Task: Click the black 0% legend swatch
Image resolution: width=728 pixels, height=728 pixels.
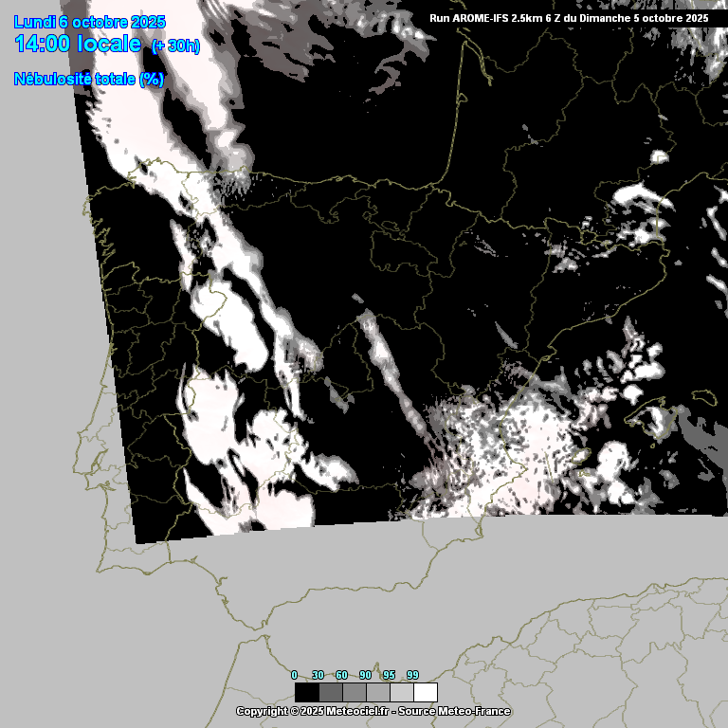Action: point(306,692)
